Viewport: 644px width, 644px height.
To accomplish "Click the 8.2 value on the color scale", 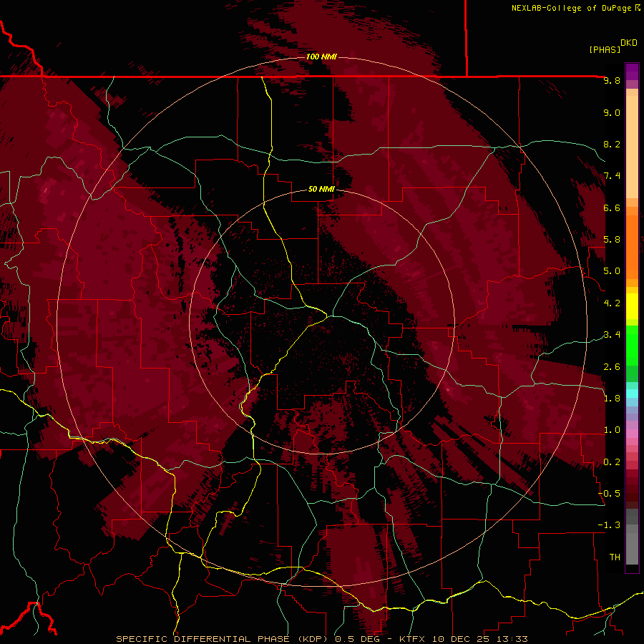I will tap(612, 144).
